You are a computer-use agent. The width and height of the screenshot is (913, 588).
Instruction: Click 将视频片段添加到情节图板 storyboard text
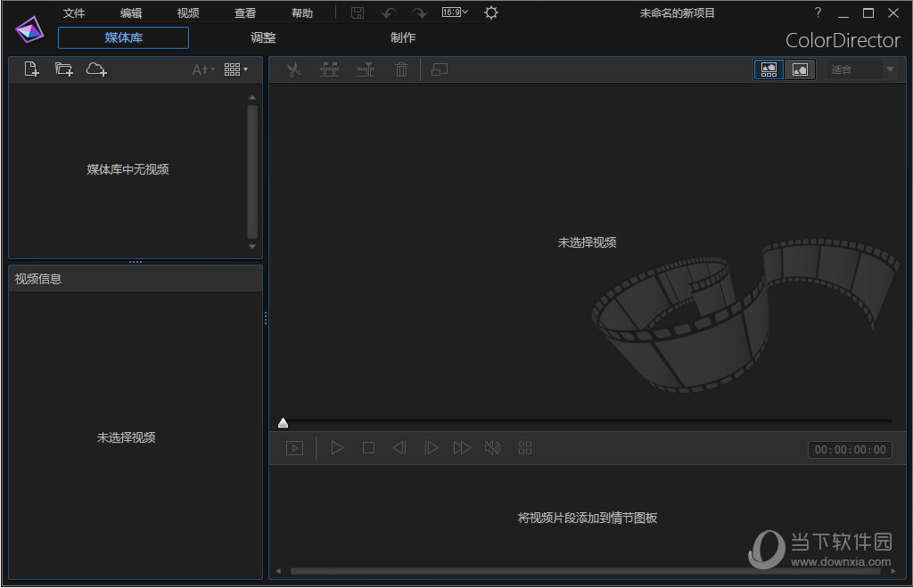(x=588, y=518)
